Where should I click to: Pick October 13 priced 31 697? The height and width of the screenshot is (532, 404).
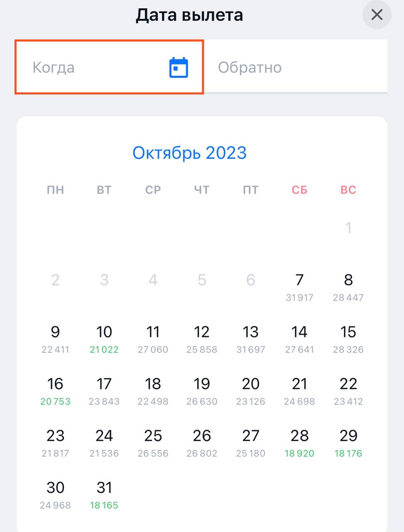[x=250, y=338]
